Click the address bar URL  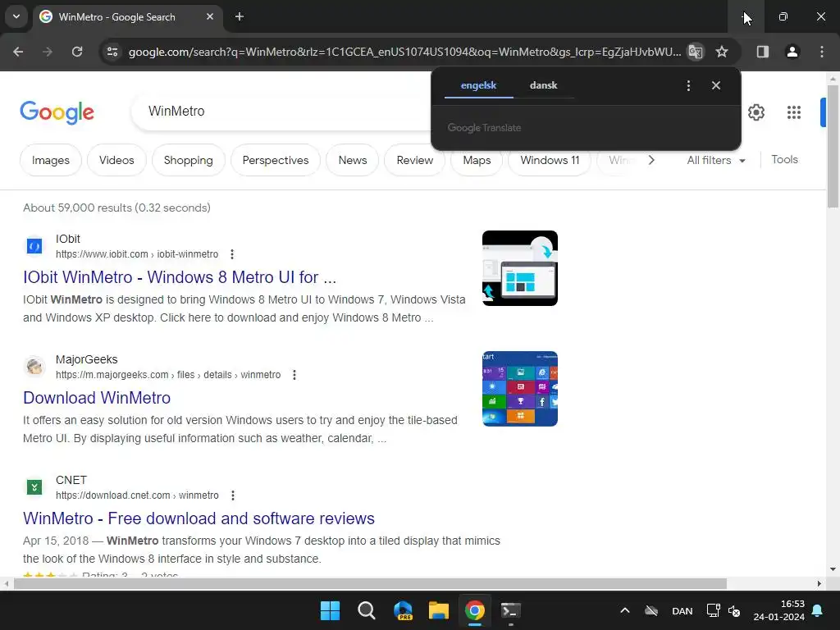coord(404,52)
